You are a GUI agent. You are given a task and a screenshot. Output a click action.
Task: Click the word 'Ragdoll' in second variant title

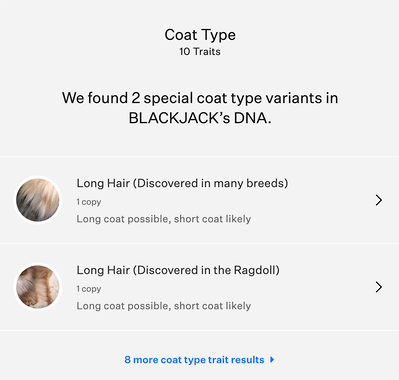[x=254, y=270]
